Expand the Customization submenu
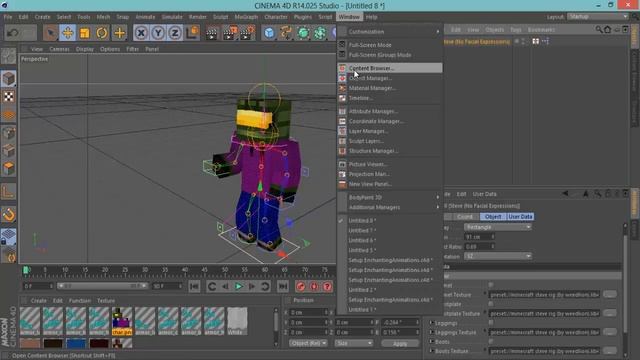Viewport: 640px width, 360px height. [390, 31]
